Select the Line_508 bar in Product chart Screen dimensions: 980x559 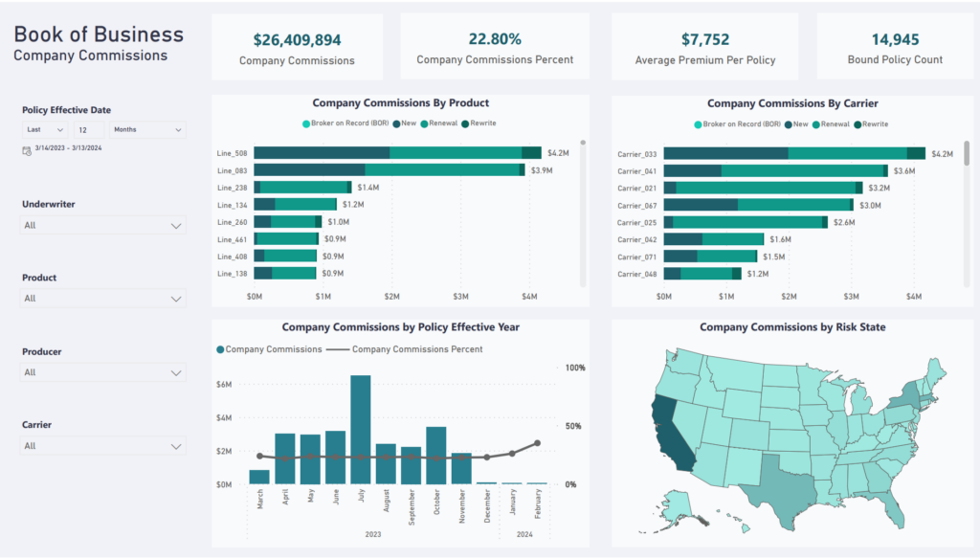(x=397, y=152)
